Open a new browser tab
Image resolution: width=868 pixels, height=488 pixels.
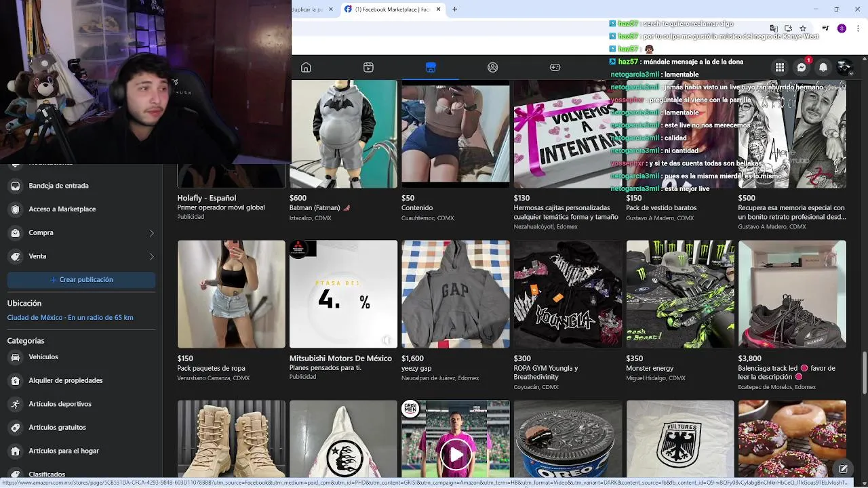pyautogui.click(x=454, y=9)
